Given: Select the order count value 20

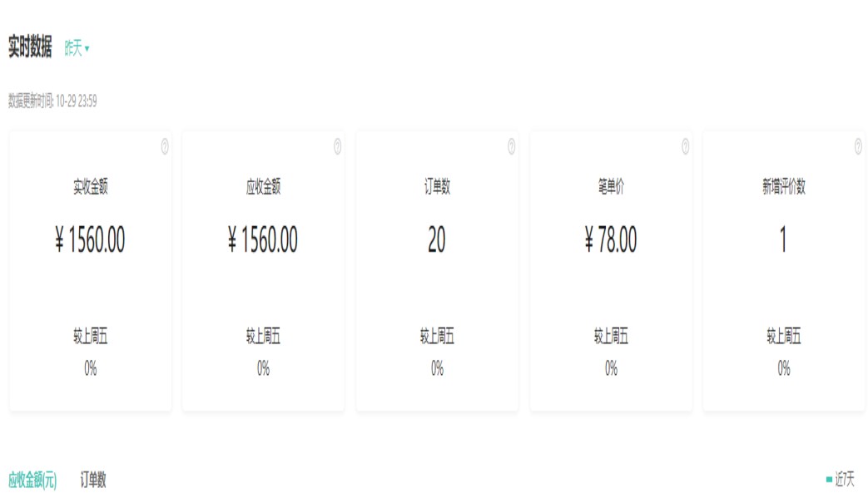Looking at the screenshot, I should pos(437,240).
